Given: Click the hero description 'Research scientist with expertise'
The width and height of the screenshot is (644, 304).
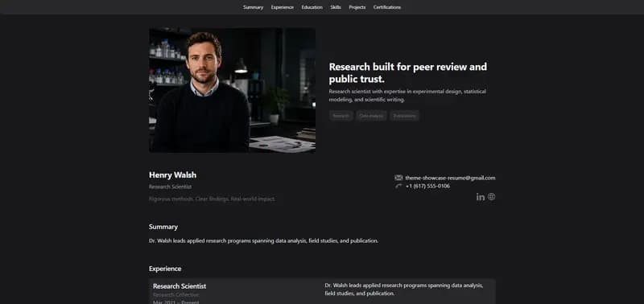Looking at the screenshot, I should (x=407, y=95).
